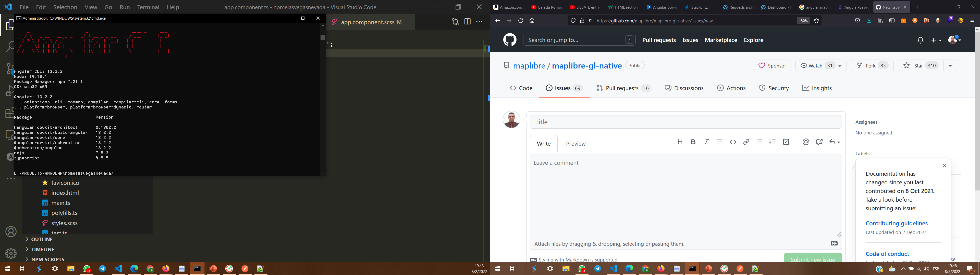Bookmark the page with the address bar star
Image resolution: width=980 pixels, height=275 pixels.
(816, 21)
